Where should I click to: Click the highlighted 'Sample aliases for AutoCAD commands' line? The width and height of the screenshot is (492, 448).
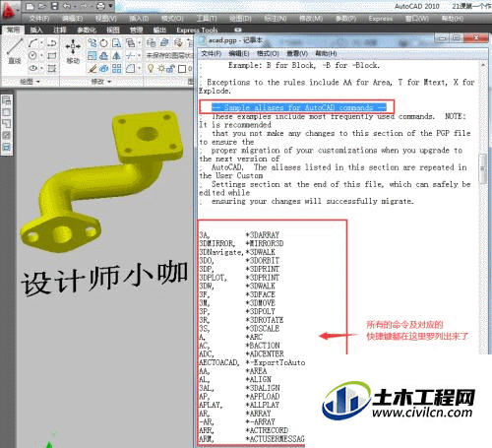pos(298,107)
